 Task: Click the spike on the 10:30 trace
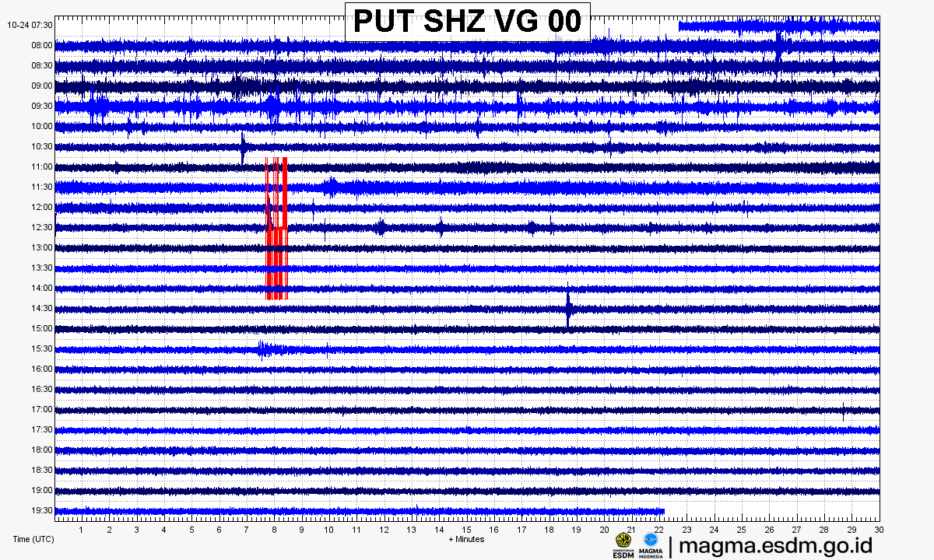[x=243, y=146]
